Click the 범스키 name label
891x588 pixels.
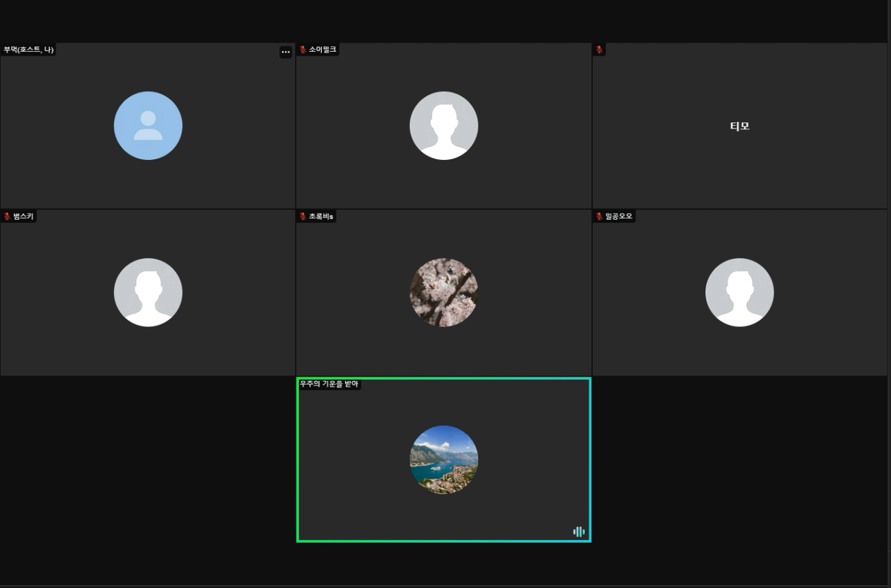point(23,216)
